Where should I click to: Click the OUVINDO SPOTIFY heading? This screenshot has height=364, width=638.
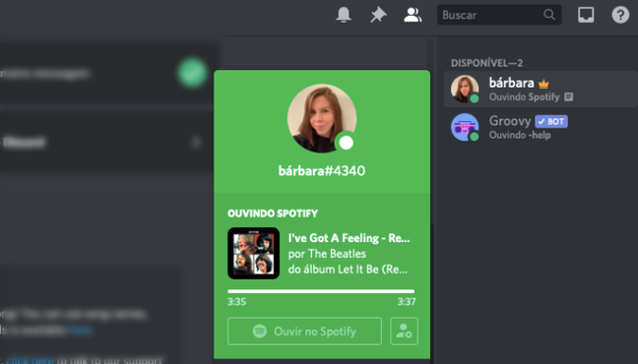[273, 213]
